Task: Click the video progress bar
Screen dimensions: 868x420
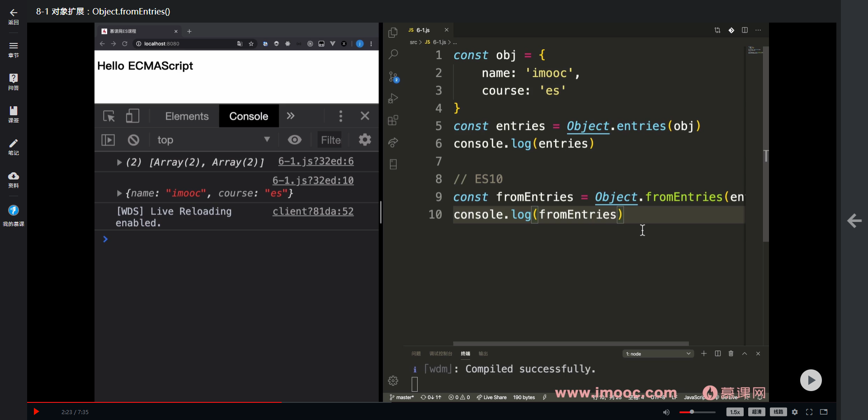Action: point(431,402)
